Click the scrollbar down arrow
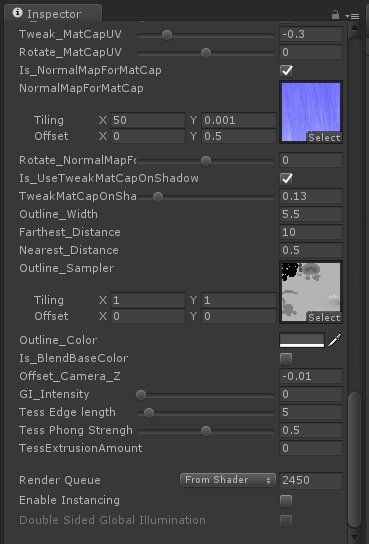Screen dimensions: 369x544 click(354, 536)
